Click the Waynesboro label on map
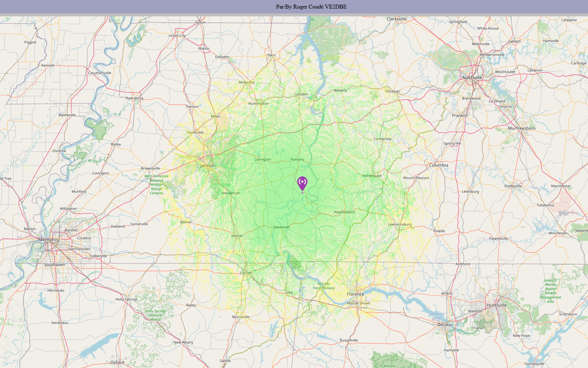The width and height of the screenshot is (588, 368). [344, 212]
